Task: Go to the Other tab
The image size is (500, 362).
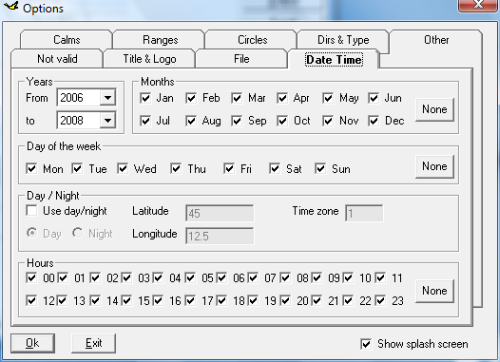Action: [436, 40]
